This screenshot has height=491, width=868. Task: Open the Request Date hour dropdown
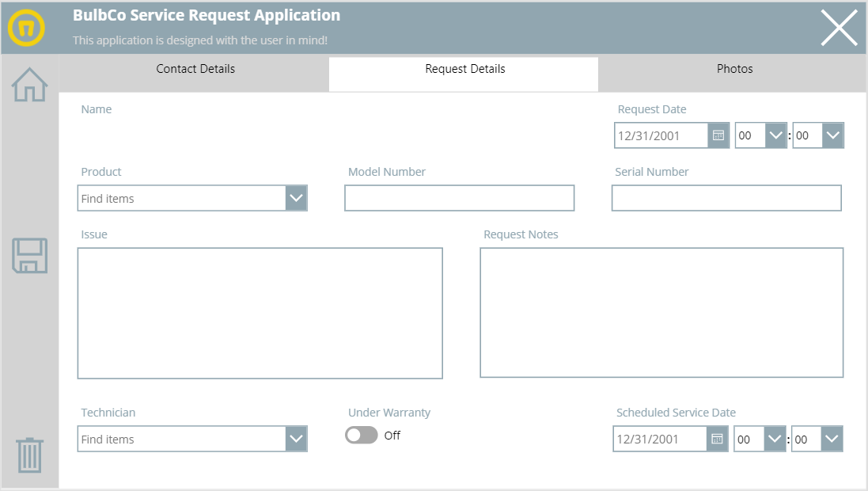[775, 135]
